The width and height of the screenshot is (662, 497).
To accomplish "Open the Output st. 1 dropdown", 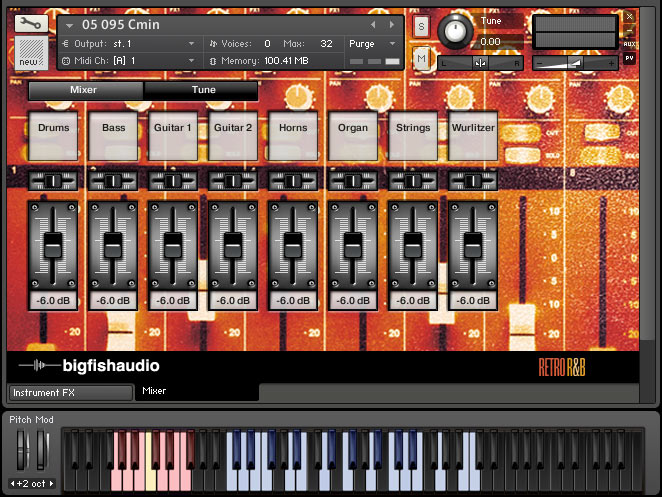I will tap(191, 43).
